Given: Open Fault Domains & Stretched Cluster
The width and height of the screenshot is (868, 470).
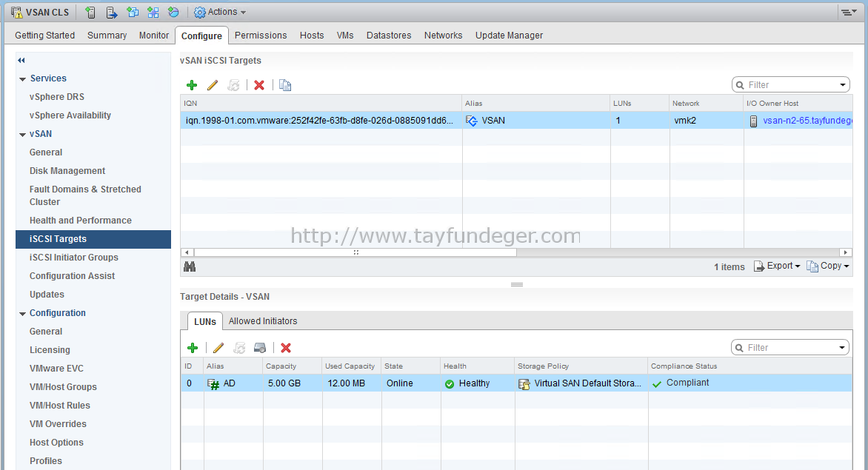Looking at the screenshot, I should [x=85, y=195].
